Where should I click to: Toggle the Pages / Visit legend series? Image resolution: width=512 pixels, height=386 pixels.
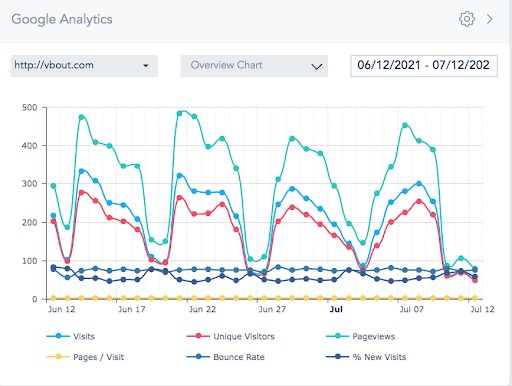tap(85, 357)
